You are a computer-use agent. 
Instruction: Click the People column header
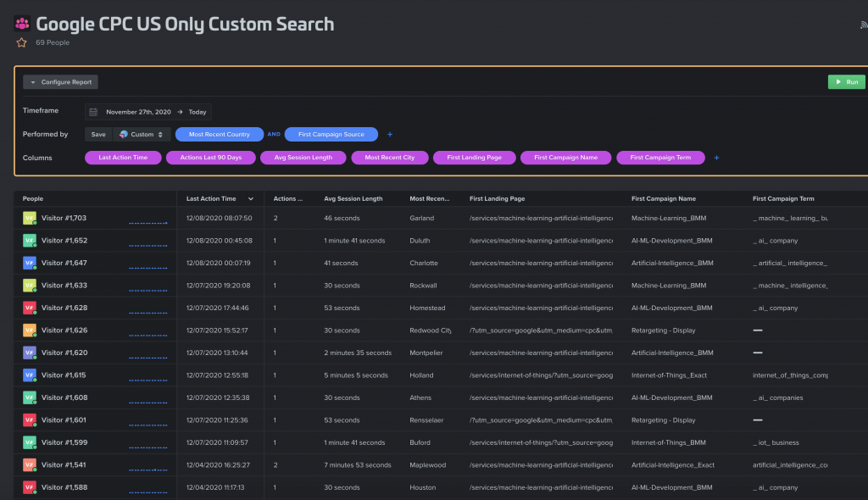33,199
